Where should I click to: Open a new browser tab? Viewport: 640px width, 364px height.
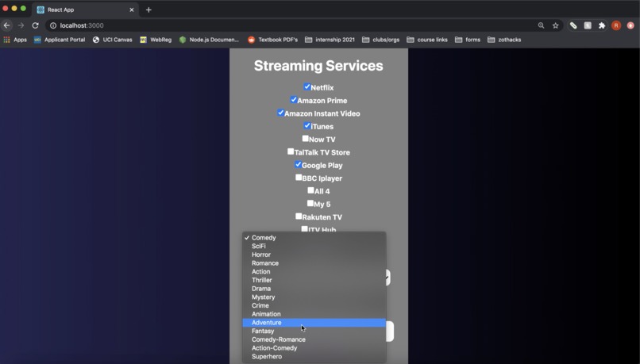(148, 10)
